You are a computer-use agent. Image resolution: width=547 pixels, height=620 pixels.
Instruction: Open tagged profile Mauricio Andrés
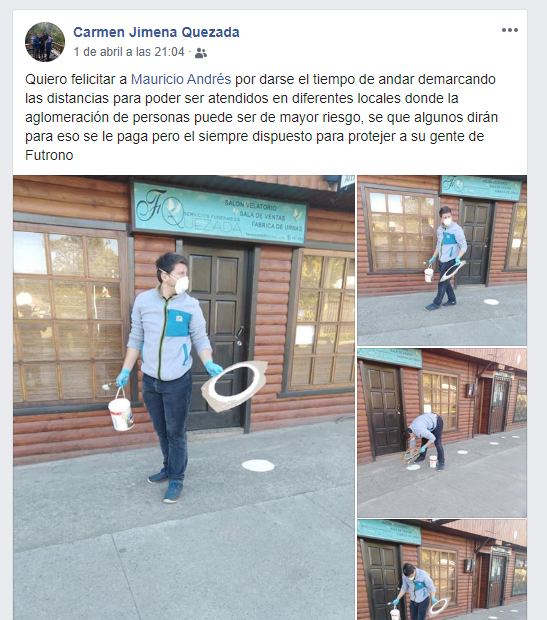(181, 79)
